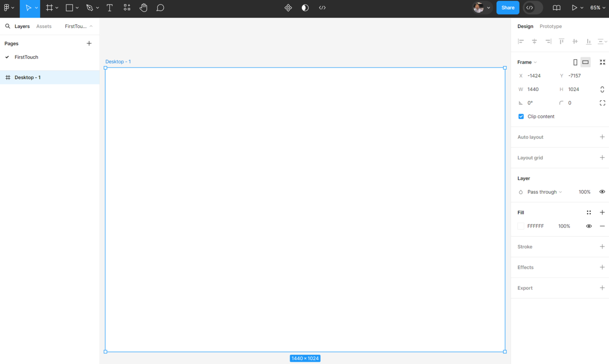Open the team library book icon
Screen dimensions: 609x364
(x=556, y=8)
